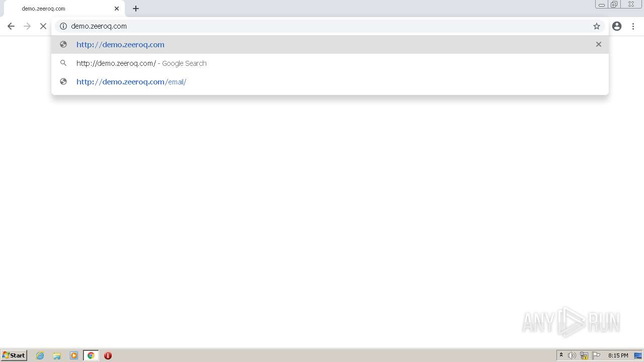This screenshot has width=644, height=362.
Task: Remove the first suggestion from list
Action: click(599, 44)
